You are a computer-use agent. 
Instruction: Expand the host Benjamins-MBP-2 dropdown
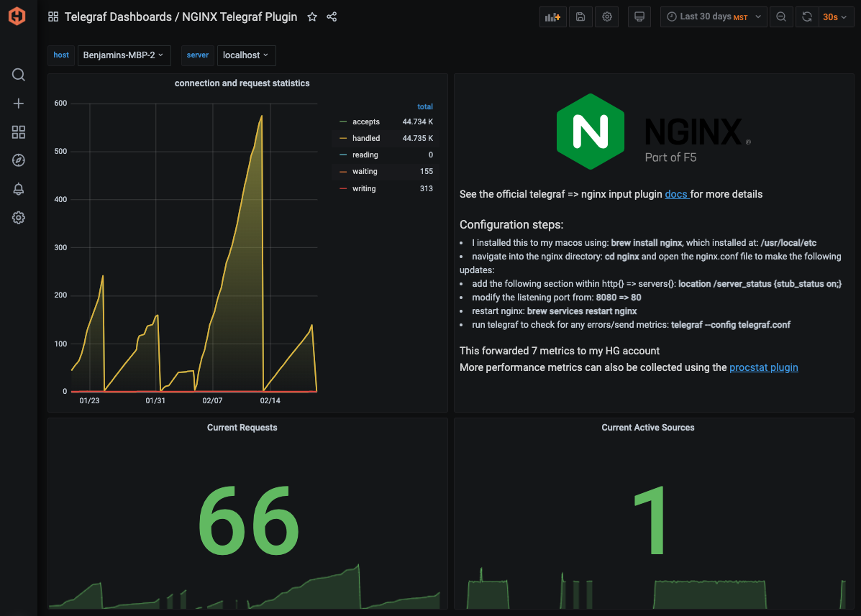124,55
